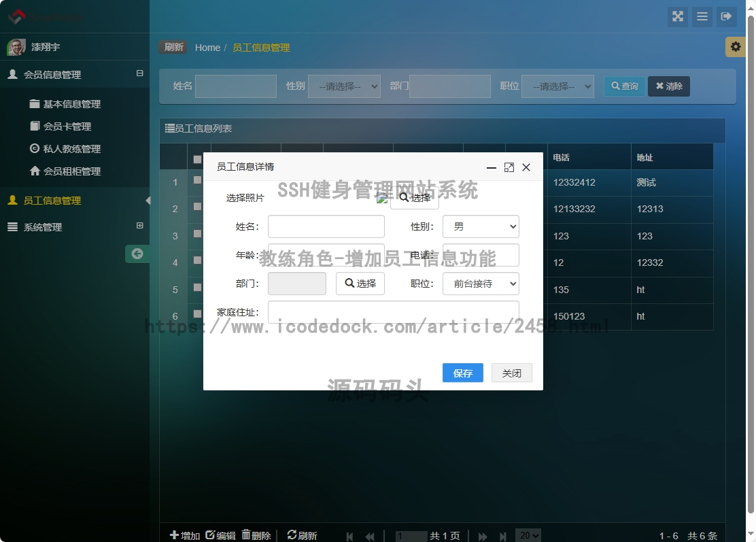Open the 性别 dropdown showing 男
The width and height of the screenshot is (756, 542).
click(x=481, y=226)
